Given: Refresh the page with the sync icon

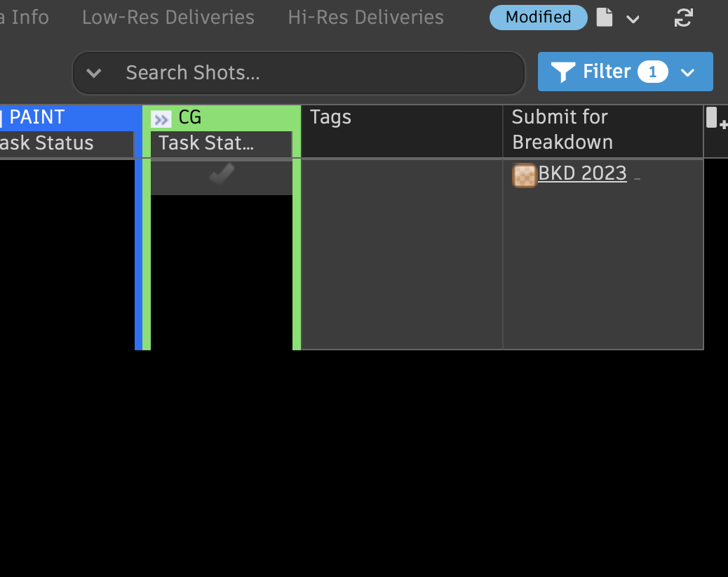Looking at the screenshot, I should coord(683,18).
